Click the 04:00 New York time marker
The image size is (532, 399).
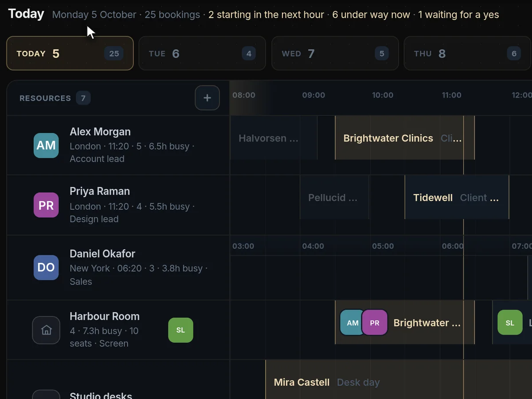[x=313, y=246]
